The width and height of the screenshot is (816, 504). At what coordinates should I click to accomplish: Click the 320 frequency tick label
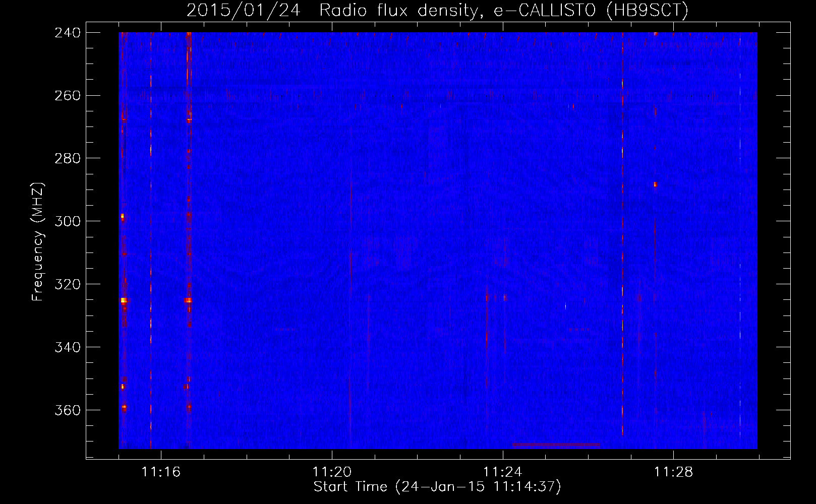pyautogui.click(x=67, y=284)
